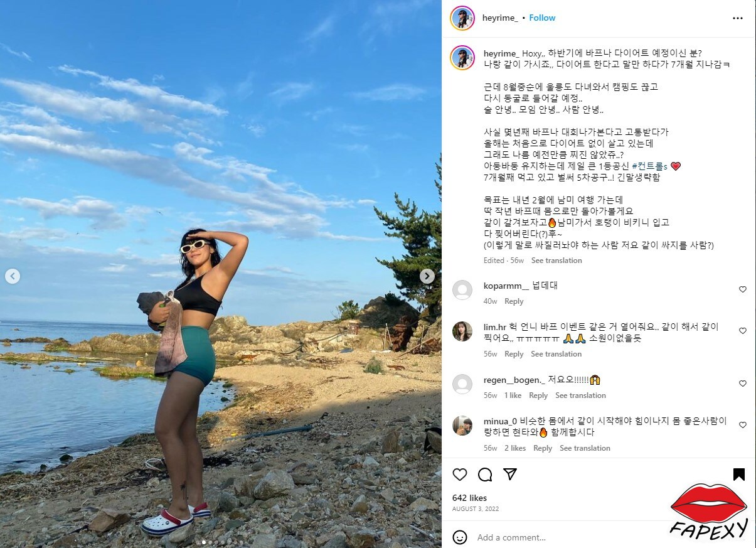Image resolution: width=756 pixels, height=548 pixels.
Task: Reply to lim.hr's comment
Action: point(514,354)
